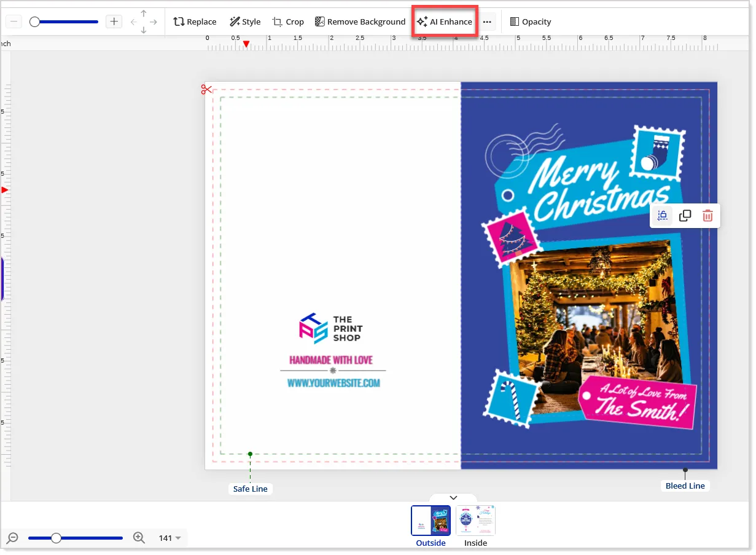Nudge the image left with the left arrow
756x555 pixels.
[133, 22]
